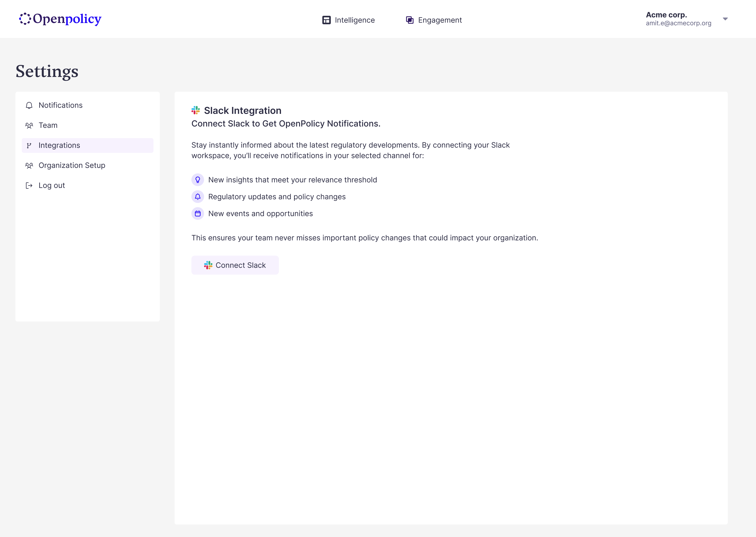
Task: Click the lightbulb insights icon
Action: pos(197,180)
